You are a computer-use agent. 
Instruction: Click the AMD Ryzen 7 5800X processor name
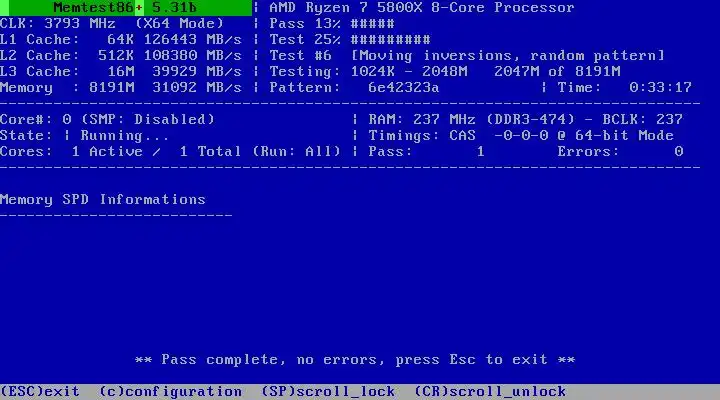422,7
